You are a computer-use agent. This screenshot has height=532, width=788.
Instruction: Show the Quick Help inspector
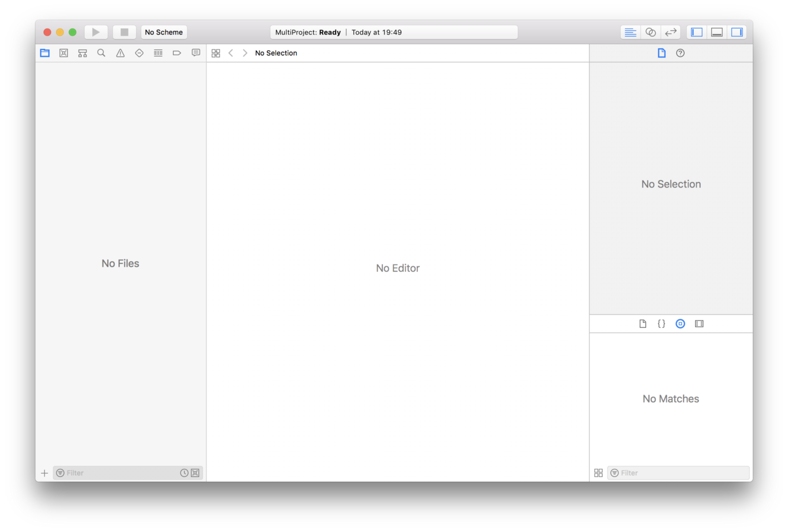(680, 53)
